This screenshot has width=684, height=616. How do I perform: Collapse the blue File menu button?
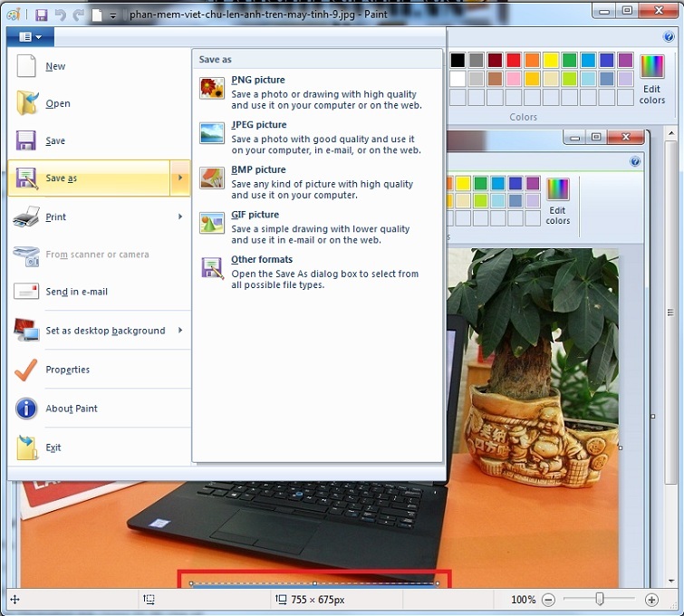(30, 36)
